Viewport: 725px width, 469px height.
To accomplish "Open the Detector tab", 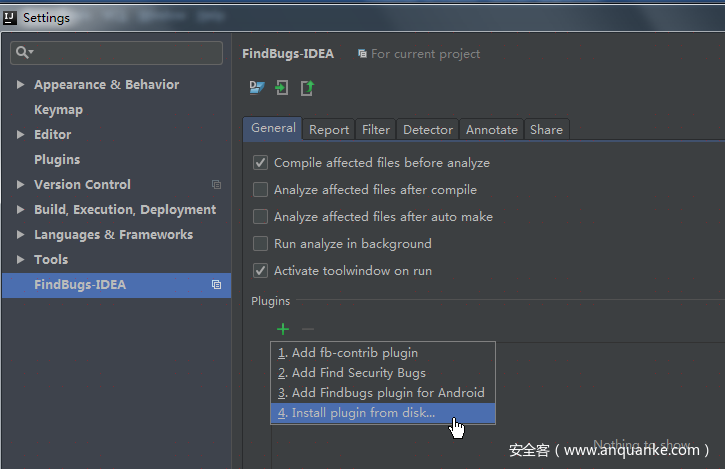I will (x=428, y=130).
